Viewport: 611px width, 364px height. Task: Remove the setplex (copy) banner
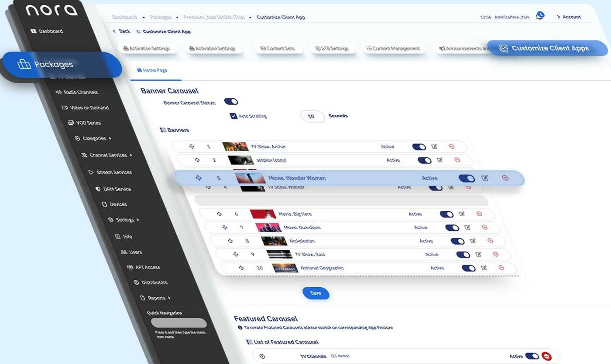[x=457, y=160]
